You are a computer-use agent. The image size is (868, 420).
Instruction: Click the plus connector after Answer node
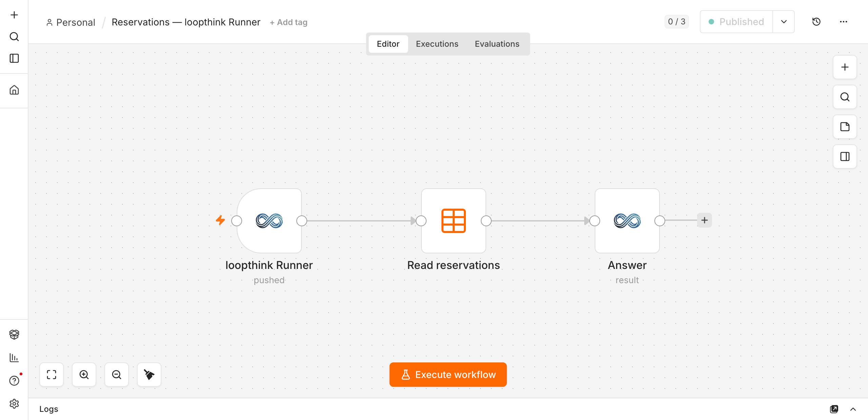click(x=705, y=220)
